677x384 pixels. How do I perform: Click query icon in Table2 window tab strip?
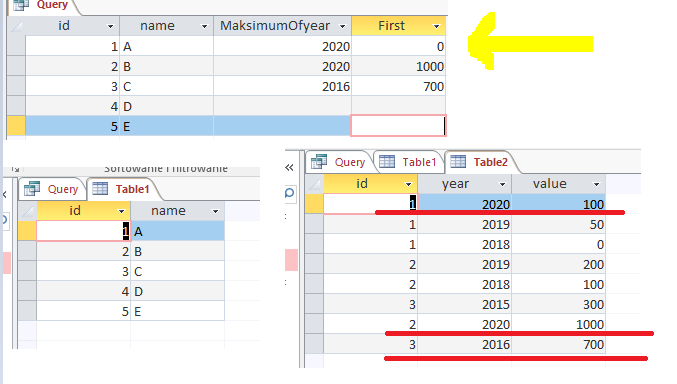pos(319,162)
